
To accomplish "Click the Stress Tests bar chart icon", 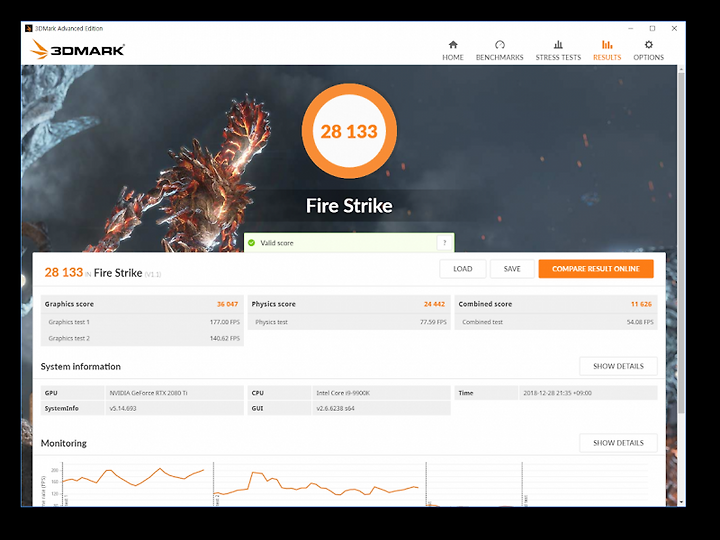I will pyautogui.click(x=558, y=45).
